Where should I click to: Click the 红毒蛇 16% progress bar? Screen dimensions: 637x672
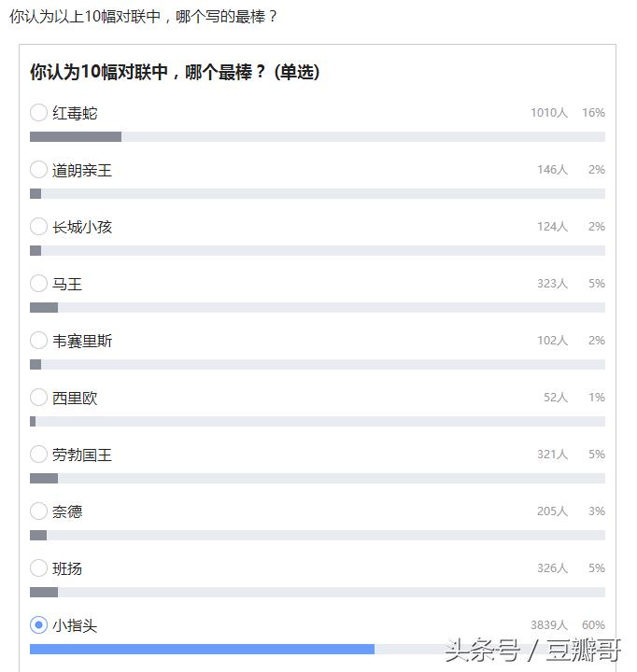[318, 136]
